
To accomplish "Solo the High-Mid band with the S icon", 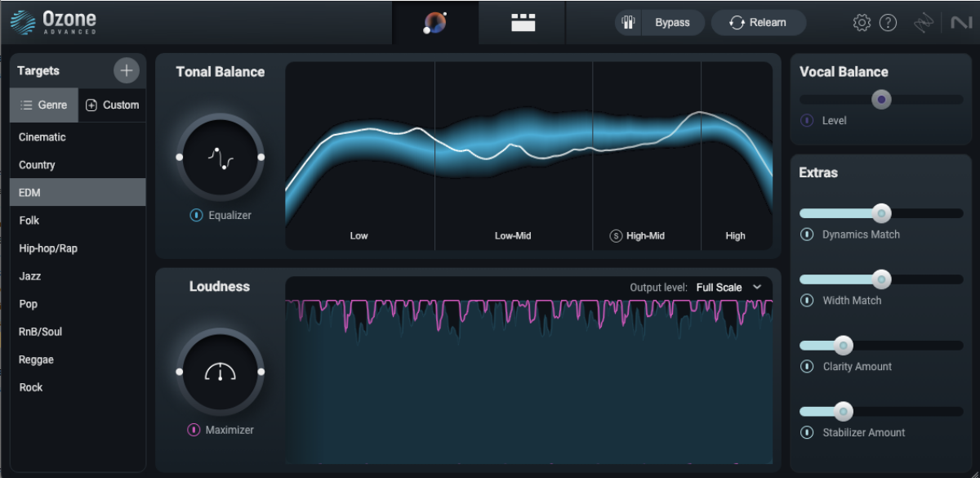I will click(617, 236).
